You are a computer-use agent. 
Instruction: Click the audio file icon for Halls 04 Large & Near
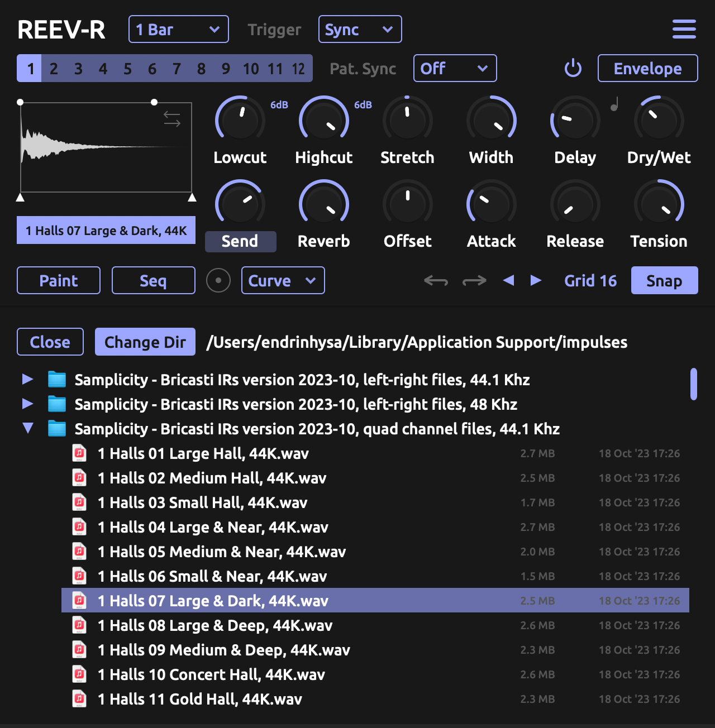[x=79, y=526]
